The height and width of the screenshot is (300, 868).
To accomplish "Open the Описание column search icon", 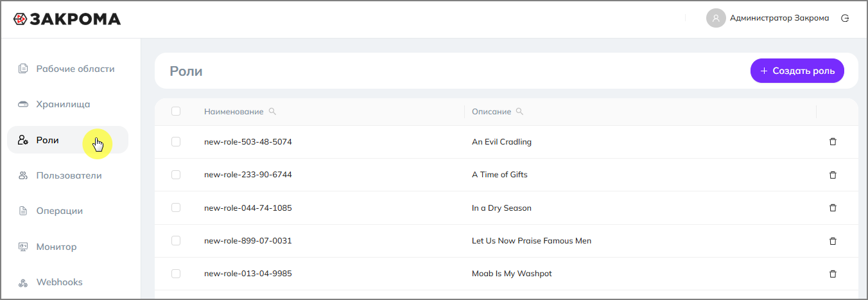I will [x=519, y=111].
